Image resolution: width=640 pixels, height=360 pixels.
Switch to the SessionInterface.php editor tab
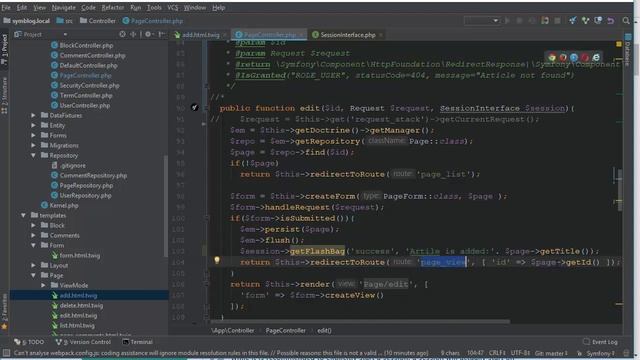(x=348, y=35)
